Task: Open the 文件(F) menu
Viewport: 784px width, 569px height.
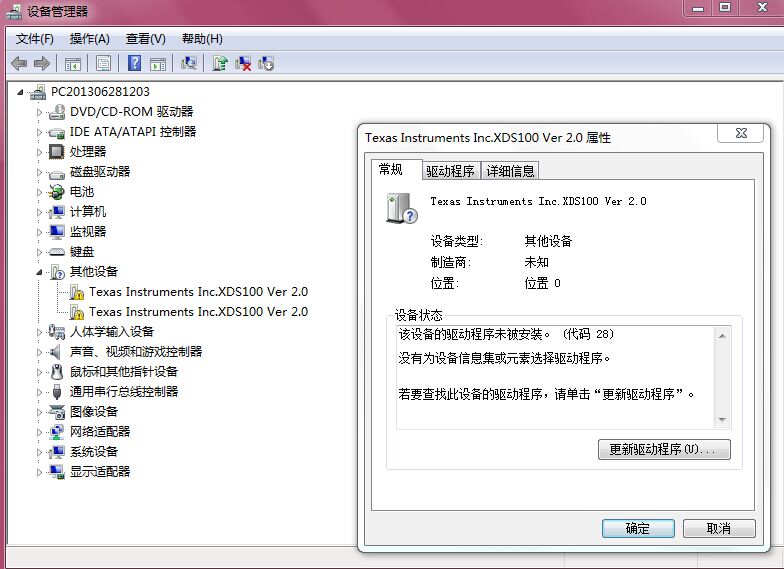Action: pos(34,38)
